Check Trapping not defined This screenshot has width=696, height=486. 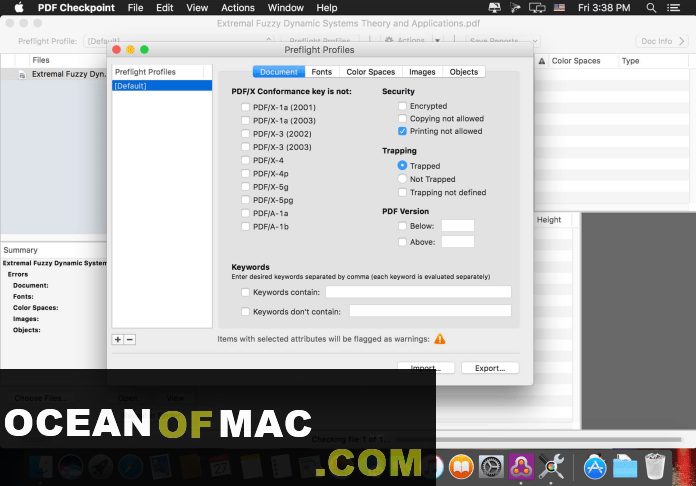[x=402, y=192]
